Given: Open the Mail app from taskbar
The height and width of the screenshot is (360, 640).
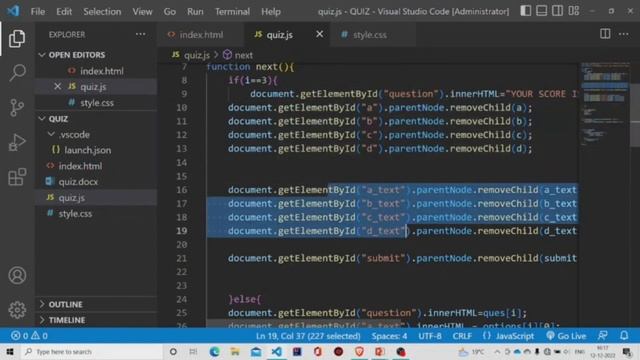Looking at the screenshot, I should point(256,351).
